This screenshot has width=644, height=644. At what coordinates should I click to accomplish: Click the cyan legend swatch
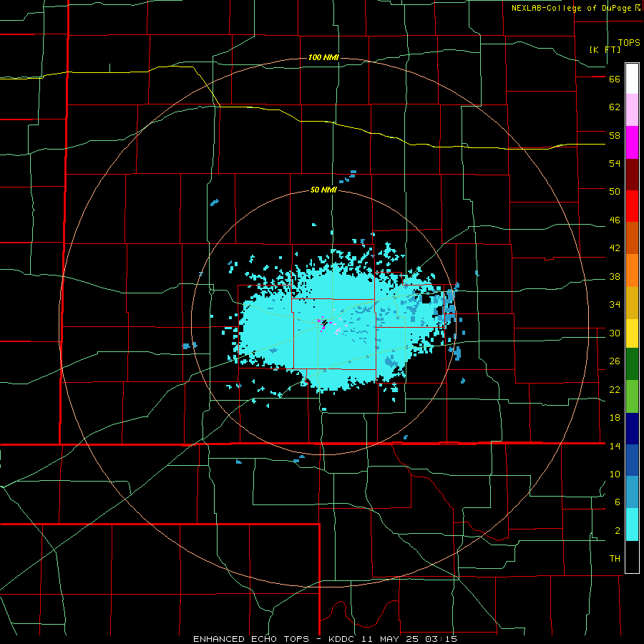click(632, 525)
